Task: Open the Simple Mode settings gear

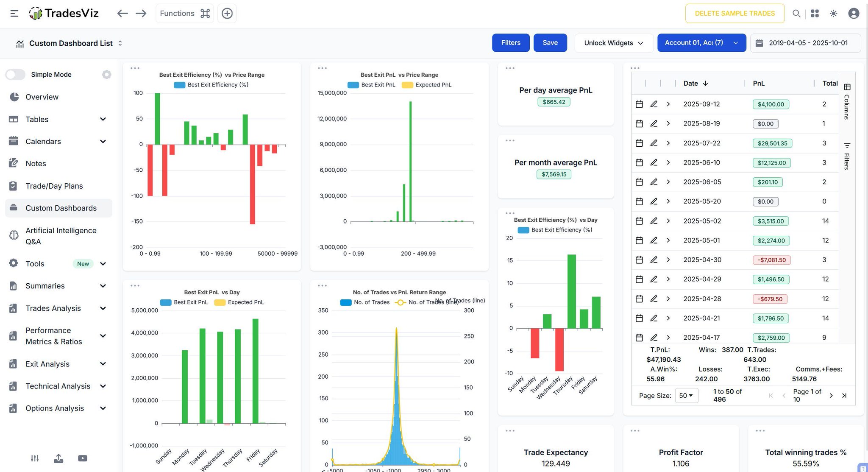Action: [x=106, y=75]
